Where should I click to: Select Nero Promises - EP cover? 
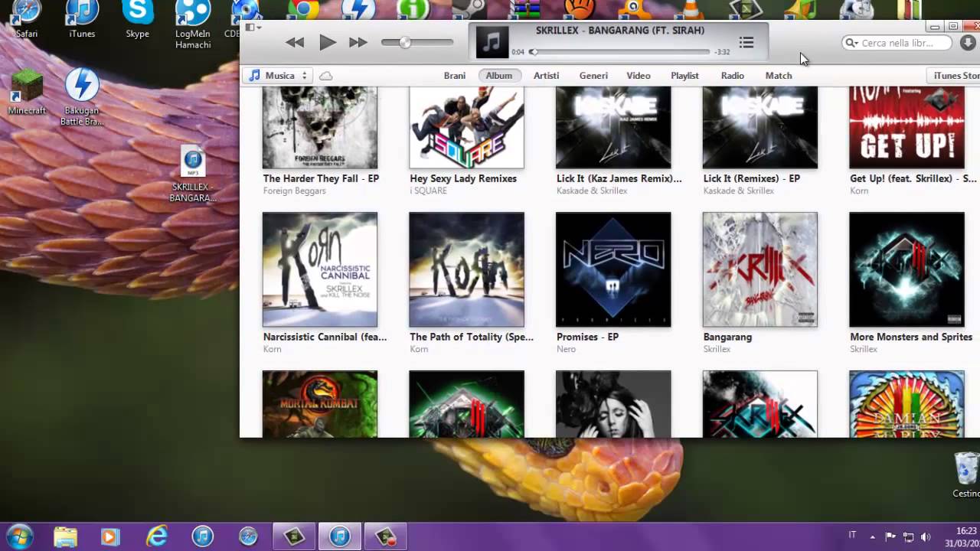[x=613, y=269]
